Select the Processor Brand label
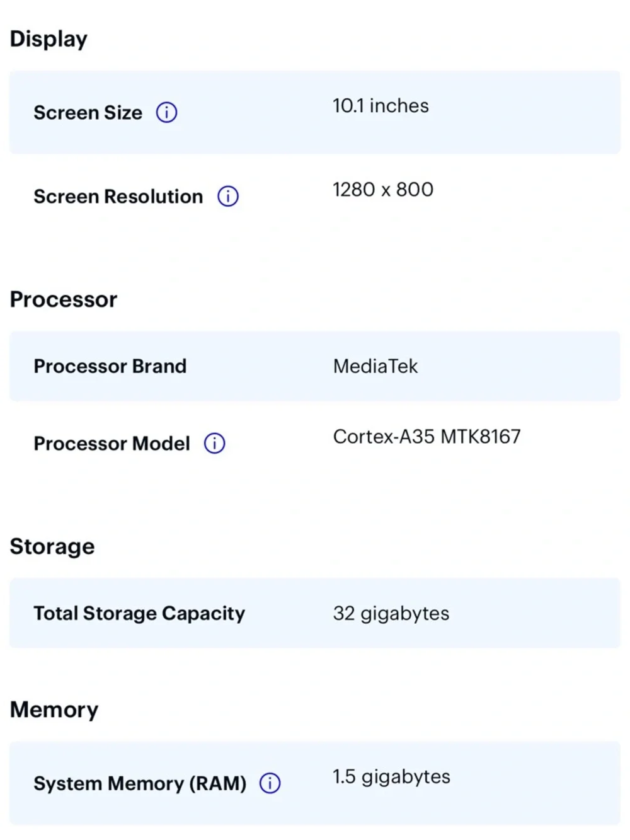Viewport: 630px width, 840px height. tap(110, 366)
